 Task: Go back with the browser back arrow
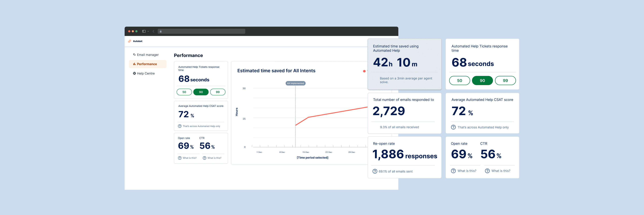[153, 31]
